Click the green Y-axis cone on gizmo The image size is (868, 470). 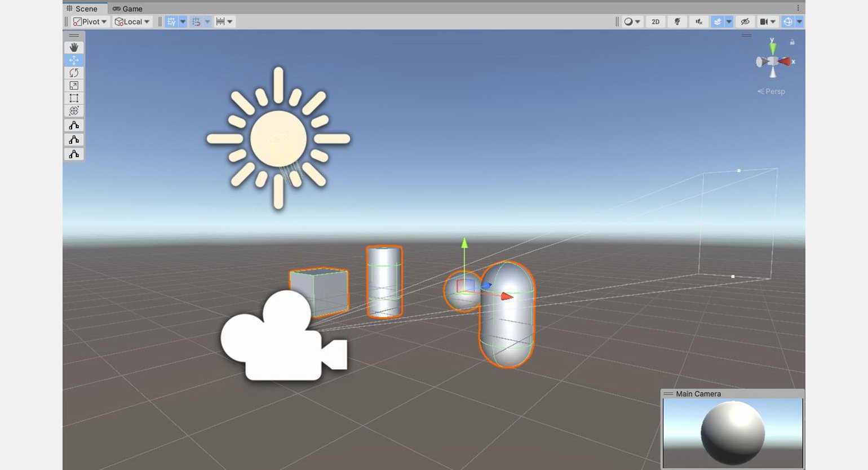point(772,48)
